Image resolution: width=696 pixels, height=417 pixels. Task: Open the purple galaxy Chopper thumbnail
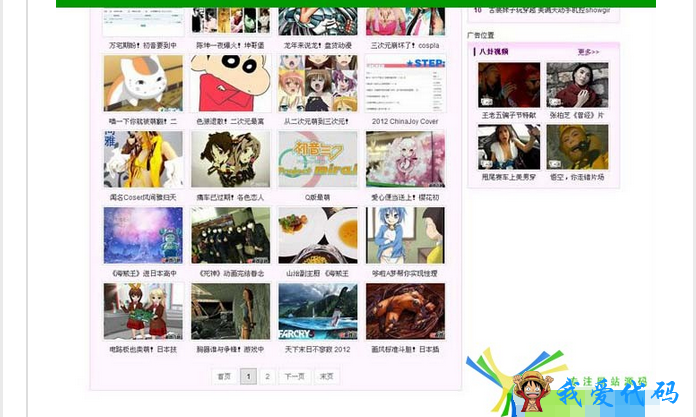click(x=143, y=235)
